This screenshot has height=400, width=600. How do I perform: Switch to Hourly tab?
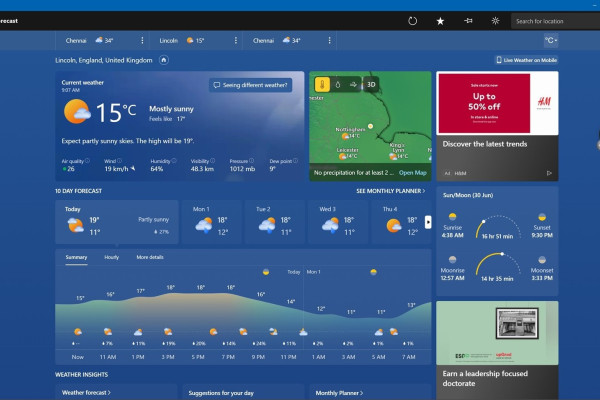point(111,257)
